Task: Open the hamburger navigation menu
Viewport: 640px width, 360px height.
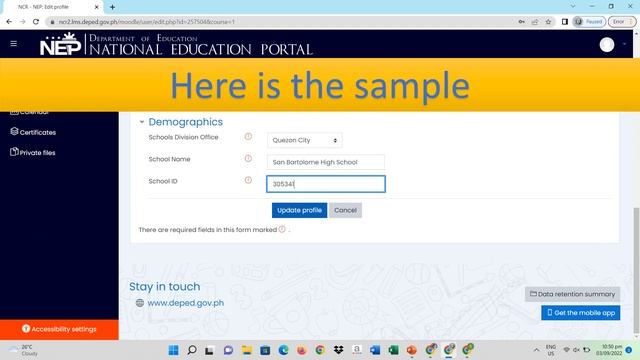Action: coord(13,43)
